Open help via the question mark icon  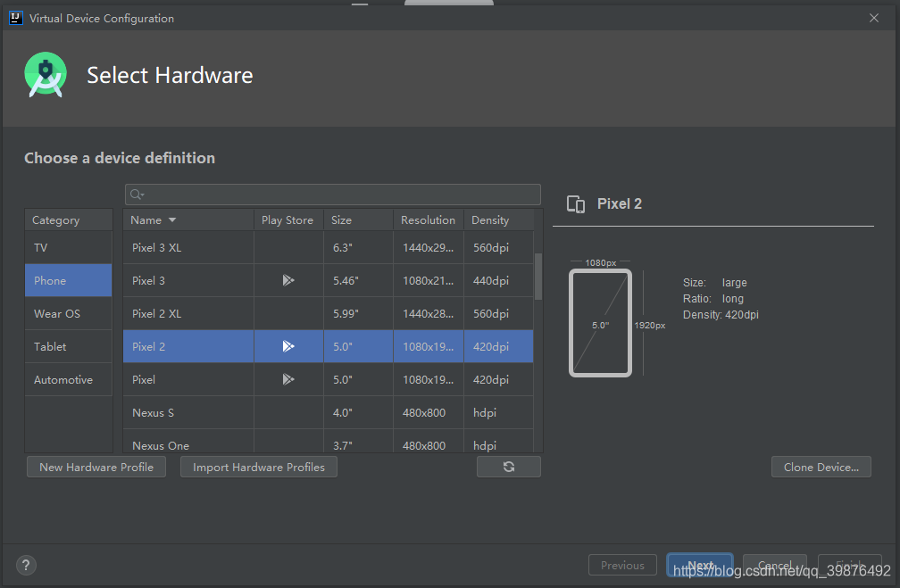pos(25,565)
